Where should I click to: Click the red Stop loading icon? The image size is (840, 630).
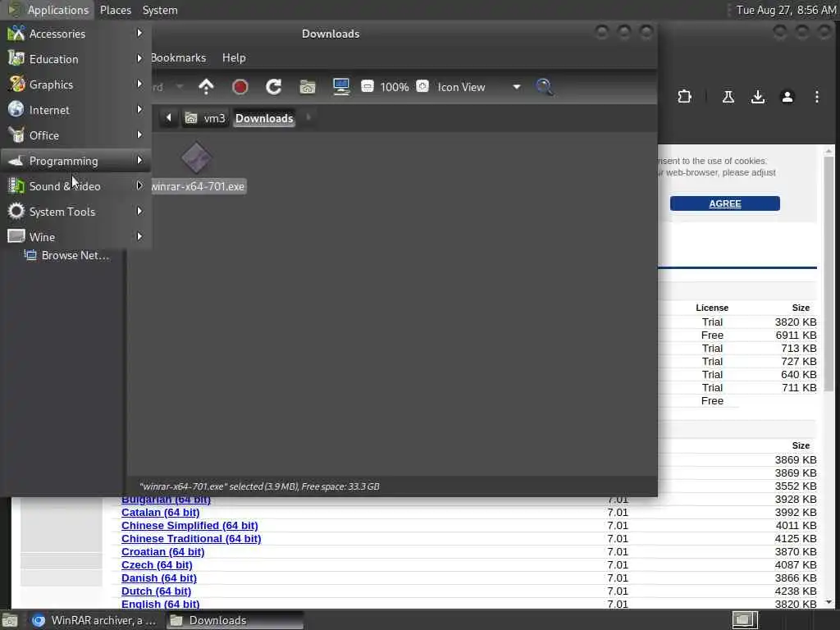(x=240, y=87)
